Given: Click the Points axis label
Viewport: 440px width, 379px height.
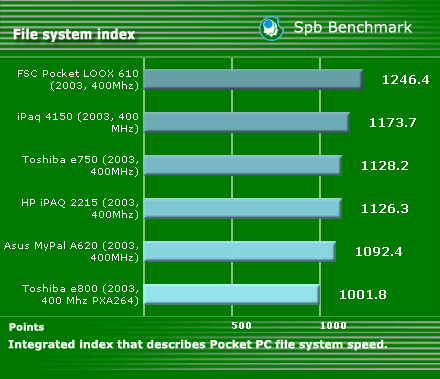Looking at the screenshot, I should coord(27,327).
